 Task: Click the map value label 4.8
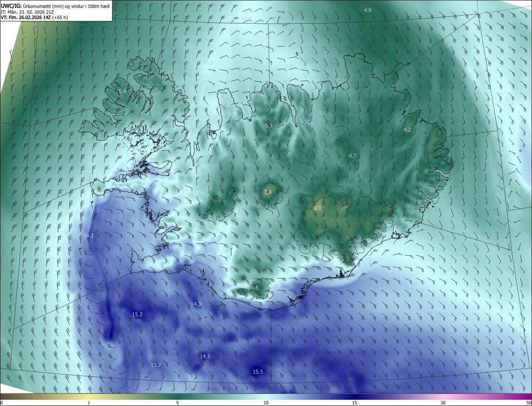pos(368,10)
